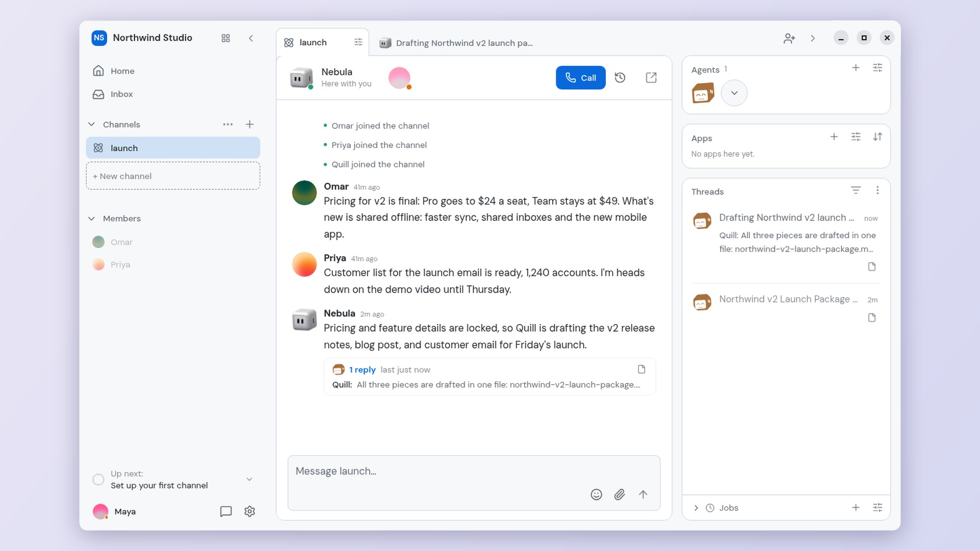The height and width of the screenshot is (551, 980).
Task: Click the Nebula sender name on the message
Action: coord(339,313)
